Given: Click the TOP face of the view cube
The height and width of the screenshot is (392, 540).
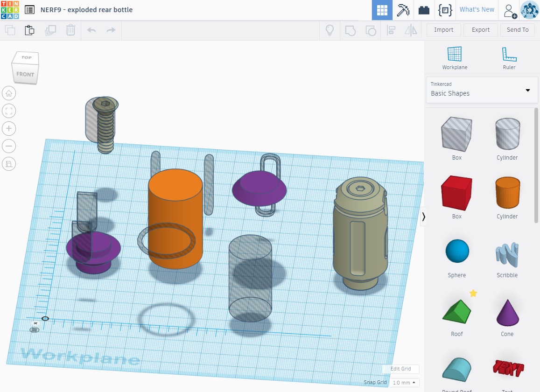Looking at the screenshot, I should [x=26, y=57].
